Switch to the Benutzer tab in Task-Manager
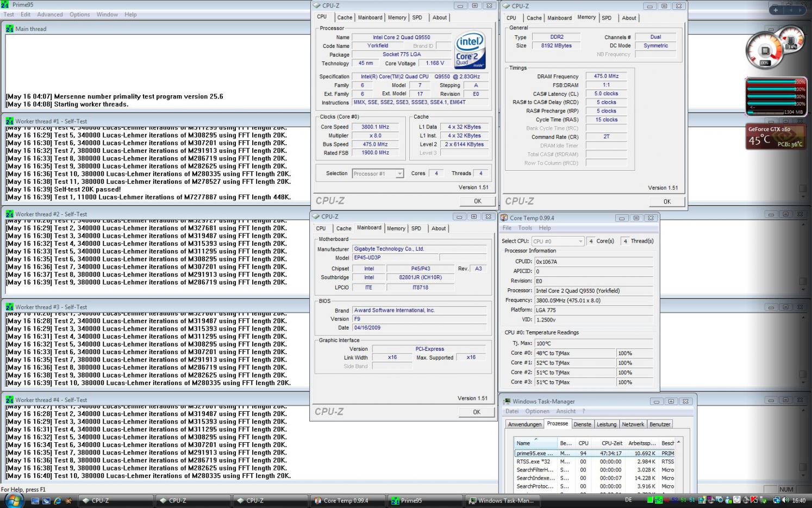 tap(660, 424)
